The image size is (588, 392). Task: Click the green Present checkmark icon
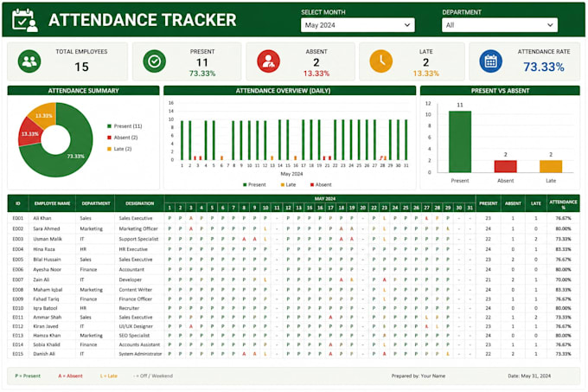[x=154, y=61]
